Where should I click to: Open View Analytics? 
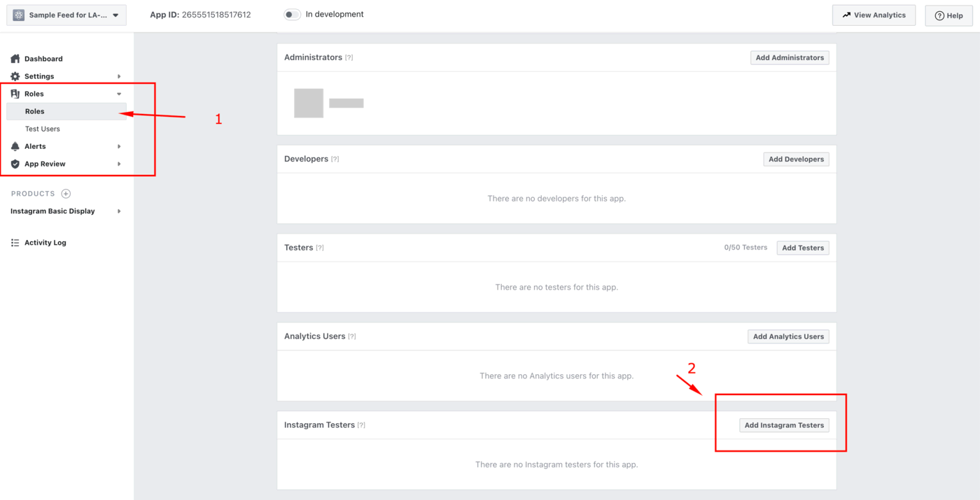point(874,15)
